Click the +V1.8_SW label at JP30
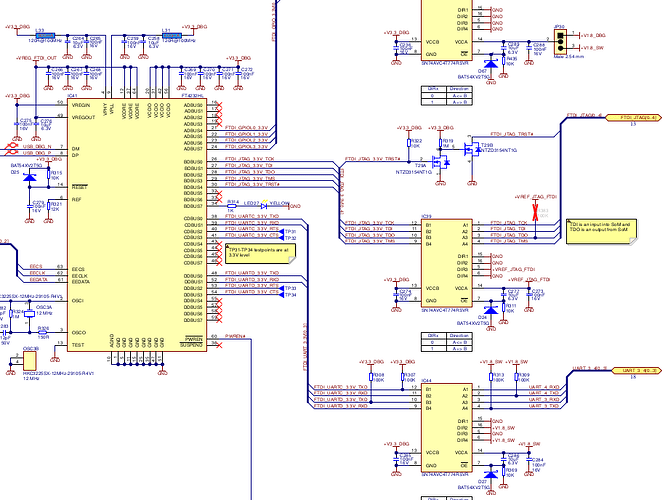Viewport: 667px width, 500px height. [592, 48]
